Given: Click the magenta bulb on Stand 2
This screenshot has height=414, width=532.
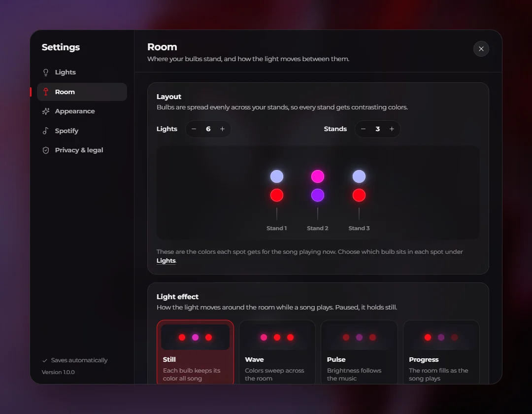Looking at the screenshot, I should pyautogui.click(x=318, y=176).
